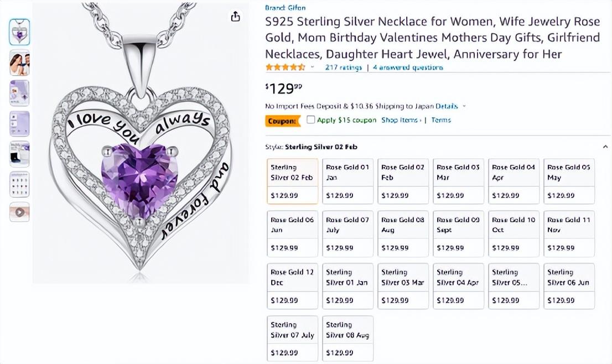Open the 217 ratings link

pyautogui.click(x=343, y=67)
